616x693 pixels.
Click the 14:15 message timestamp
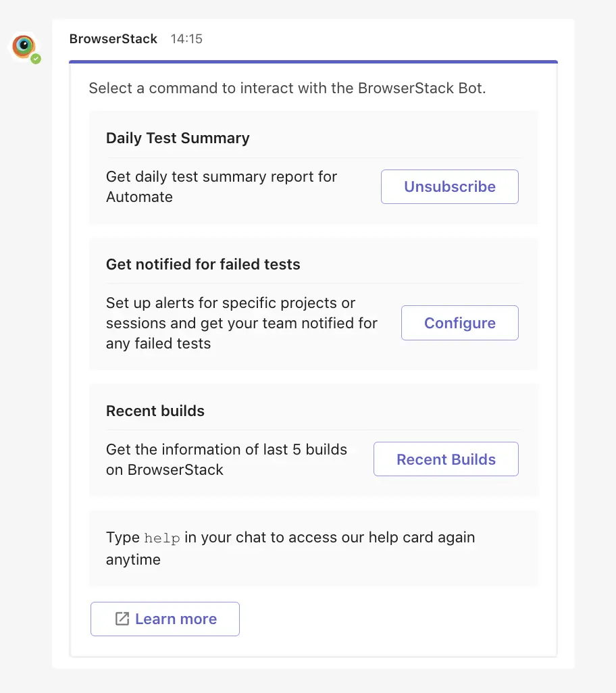pos(186,39)
